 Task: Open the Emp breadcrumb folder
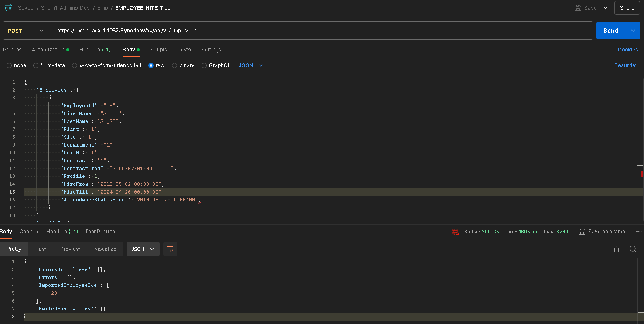[103, 8]
